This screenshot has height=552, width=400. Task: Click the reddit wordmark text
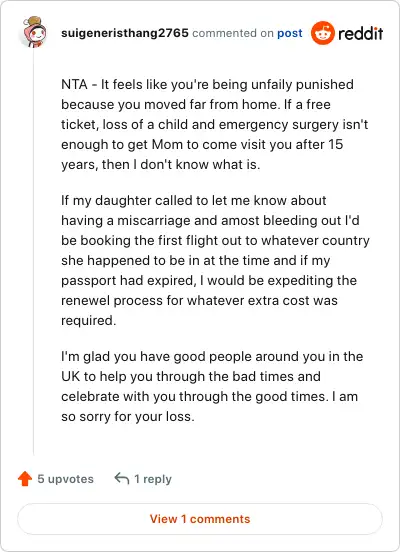click(x=360, y=33)
